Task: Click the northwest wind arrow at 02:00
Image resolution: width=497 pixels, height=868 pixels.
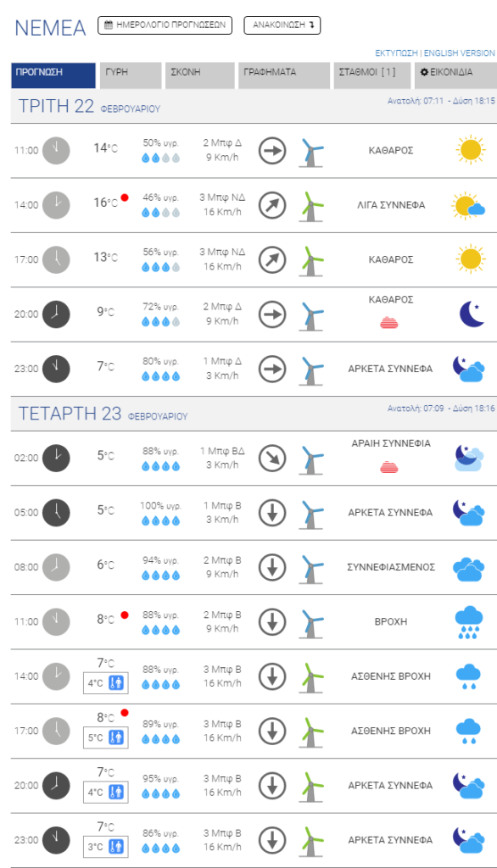Action: pos(272,459)
